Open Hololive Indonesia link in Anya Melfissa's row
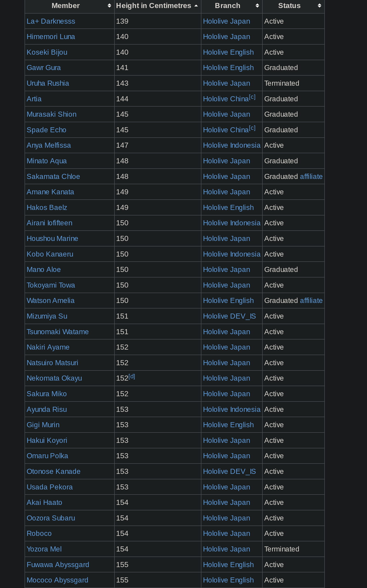Viewport: 367px width, 588px height. pos(231,145)
